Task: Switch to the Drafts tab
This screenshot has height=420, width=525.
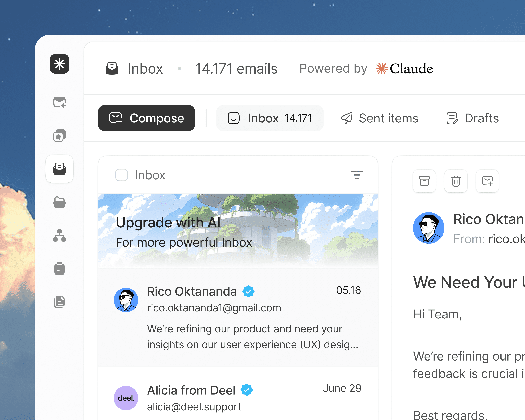Action: point(472,118)
